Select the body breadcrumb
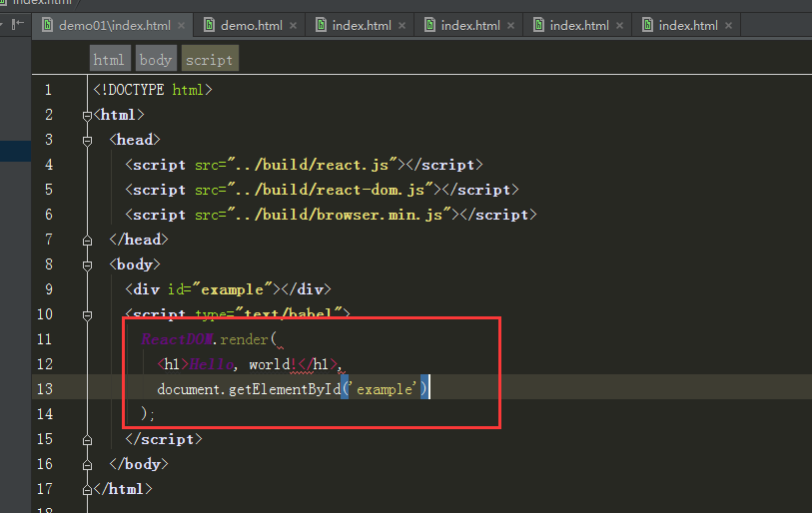The height and width of the screenshot is (513, 812). 156,60
